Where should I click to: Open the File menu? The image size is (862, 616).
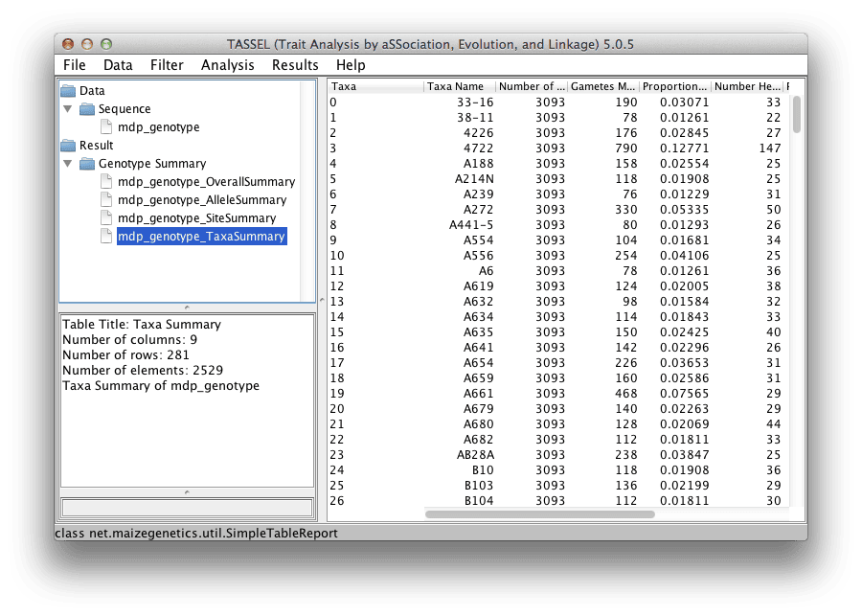click(x=74, y=65)
